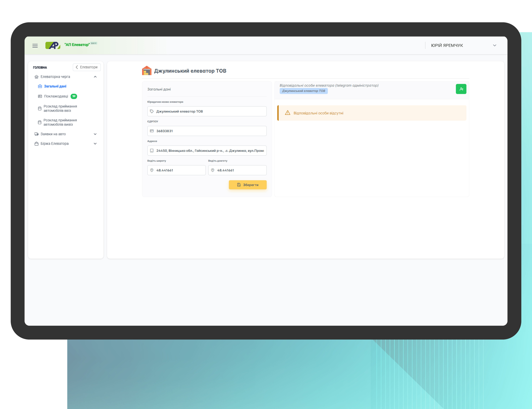Open Розклад приймання автомобілів ввіз
532x409 pixels.
point(60,108)
